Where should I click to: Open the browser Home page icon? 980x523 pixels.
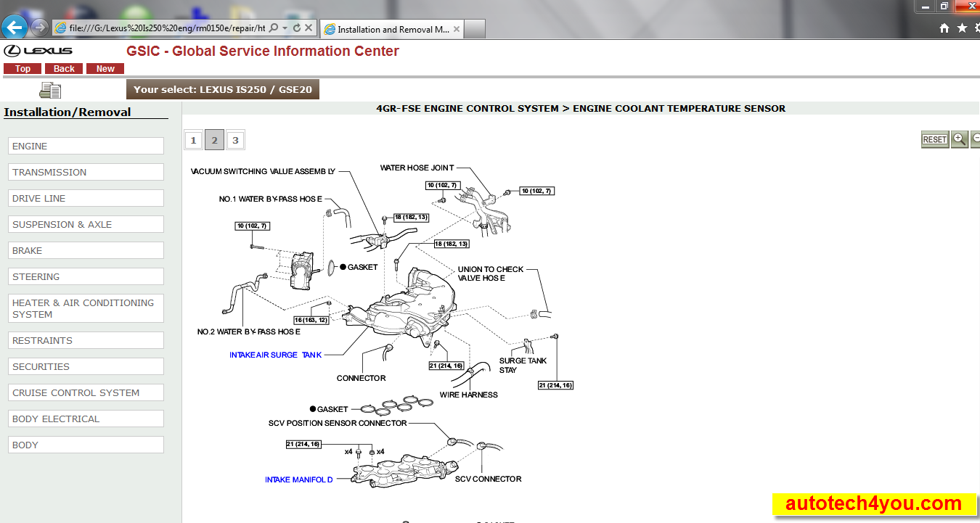943,28
